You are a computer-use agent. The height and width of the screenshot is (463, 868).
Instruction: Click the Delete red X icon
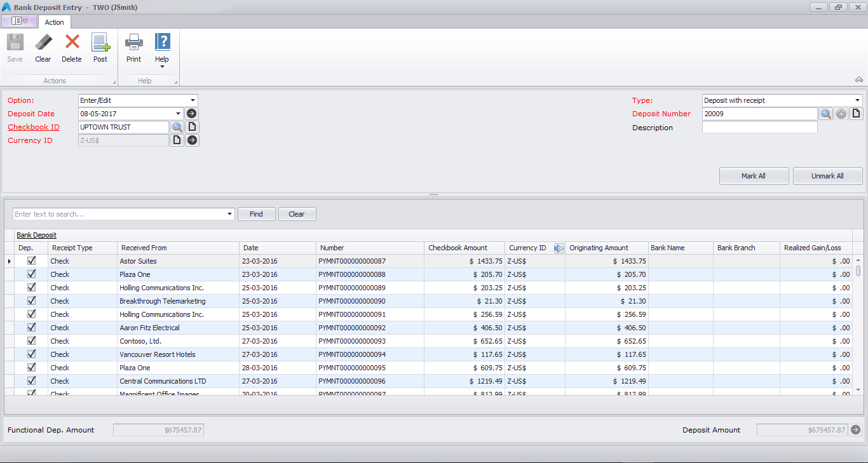72,43
